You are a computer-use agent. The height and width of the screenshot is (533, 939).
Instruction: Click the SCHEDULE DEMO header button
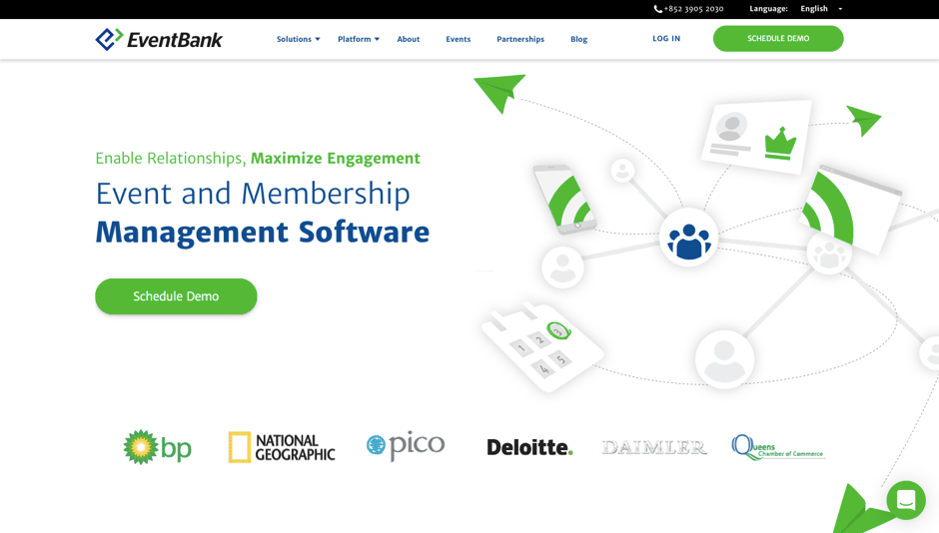coord(778,38)
